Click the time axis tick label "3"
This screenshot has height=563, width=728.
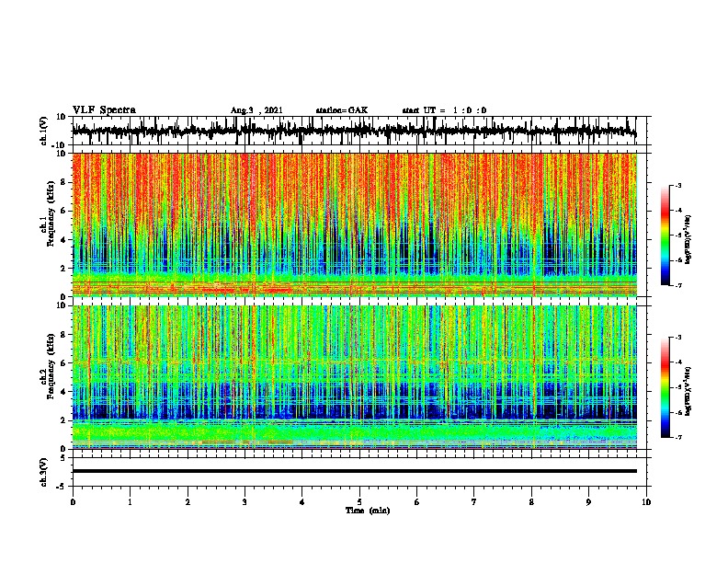[x=245, y=502]
